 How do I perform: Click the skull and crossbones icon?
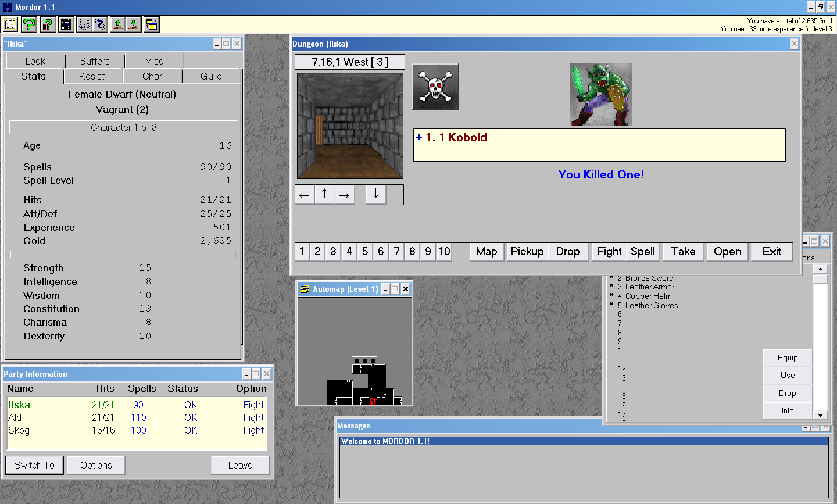tap(436, 87)
